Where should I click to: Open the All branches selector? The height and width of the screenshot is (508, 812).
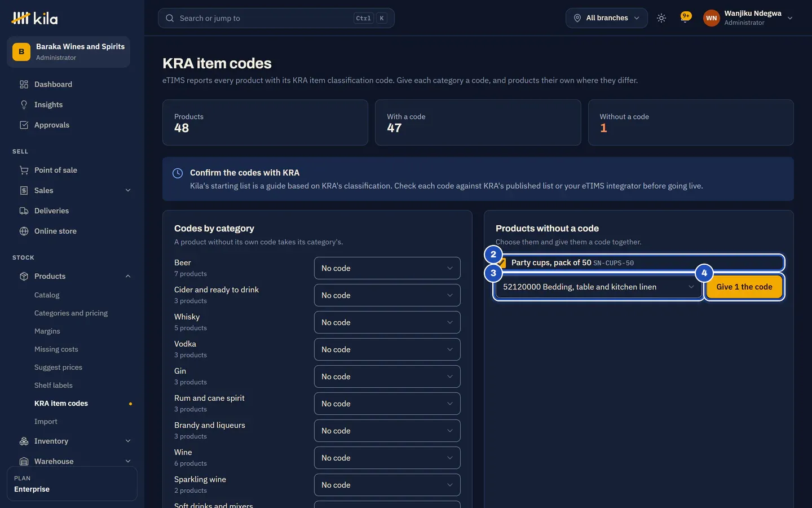click(x=607, y=18)
